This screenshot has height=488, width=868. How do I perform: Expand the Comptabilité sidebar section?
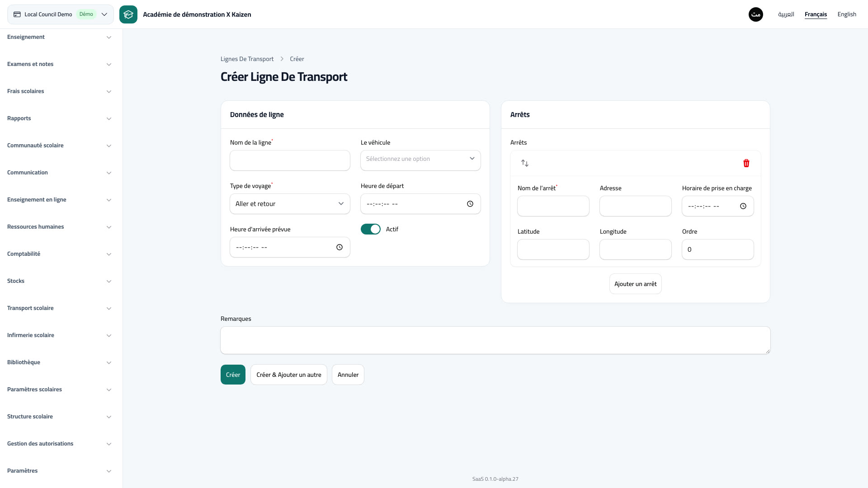[59, 254]
